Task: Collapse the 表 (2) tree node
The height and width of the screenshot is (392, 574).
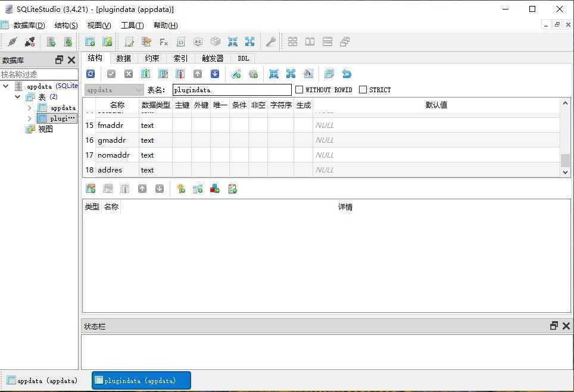Action: 18,96
